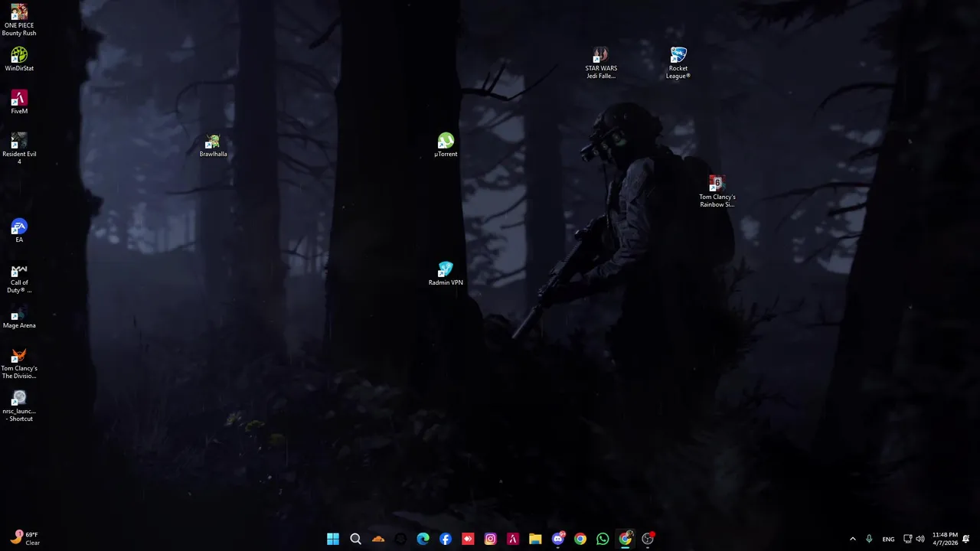
Task: Select the WinDirStat desktop icon
Action: tap(19, 60)
